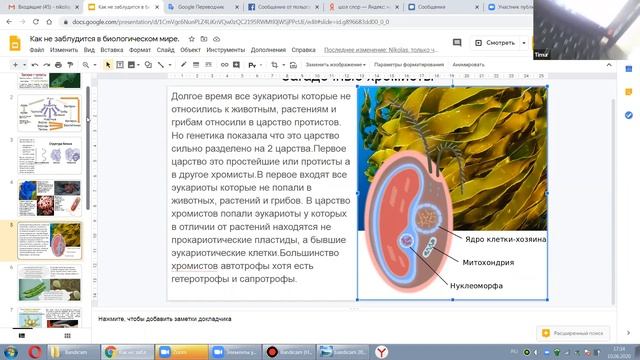Open the Add-ons (Дополнения) menu

pyautogui.click(x=268, y=50)
